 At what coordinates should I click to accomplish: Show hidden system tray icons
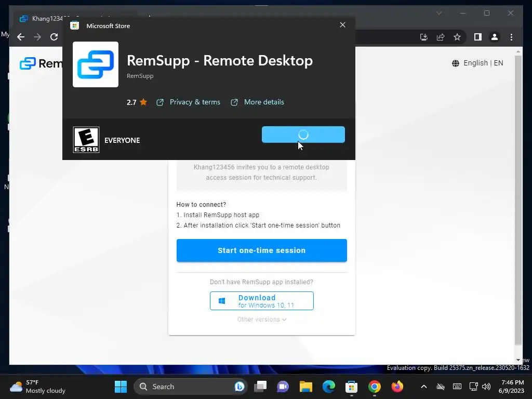424,387
